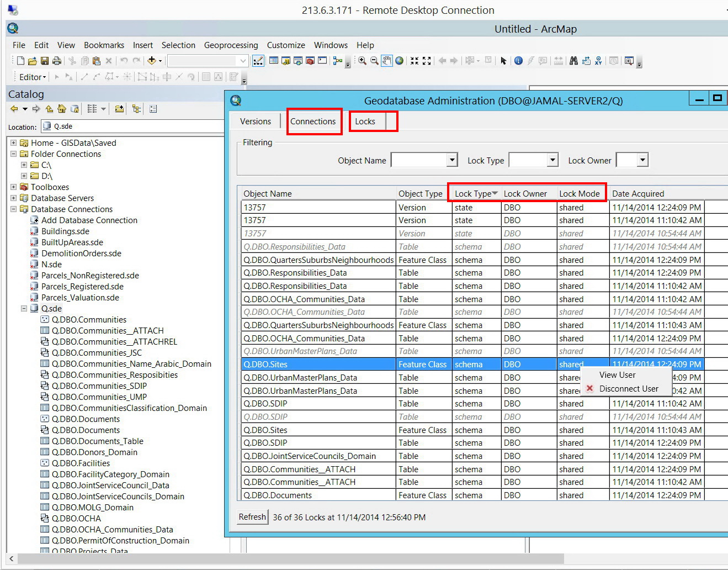Sort by the Lock Owner column header

pos(528,193)
